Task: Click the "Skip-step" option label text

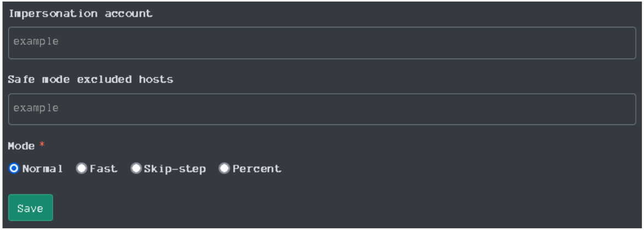Action: (175, 169)
